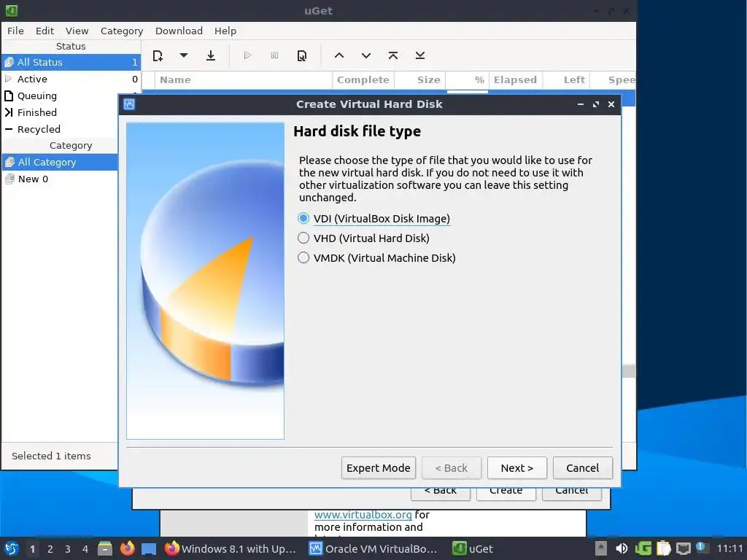
Task: Click the save/grab download arrow icon
Action: 211,55
